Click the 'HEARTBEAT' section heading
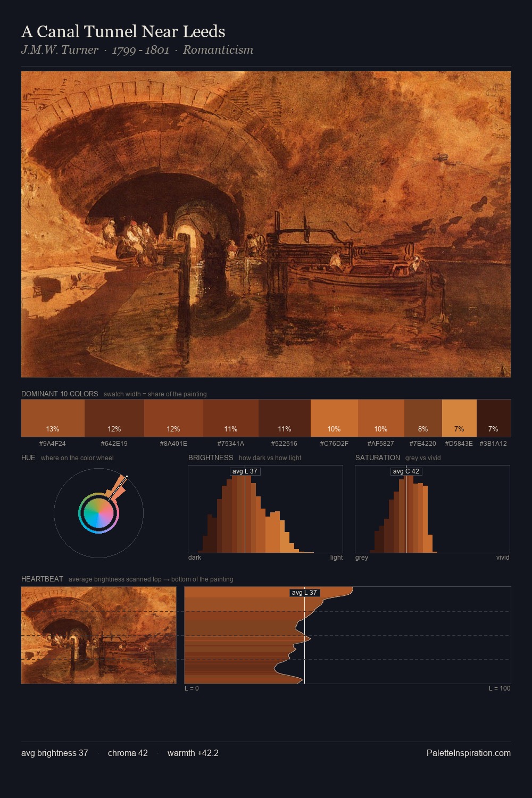This screenshot has height=798, width=532. point(42,579)
